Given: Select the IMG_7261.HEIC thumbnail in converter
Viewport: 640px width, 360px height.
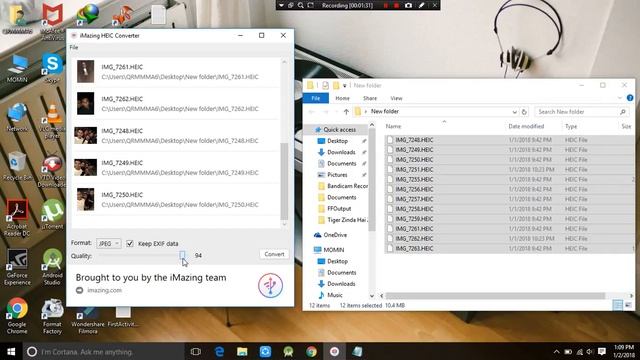Looking at the screenshot, I should click(86, 71).
